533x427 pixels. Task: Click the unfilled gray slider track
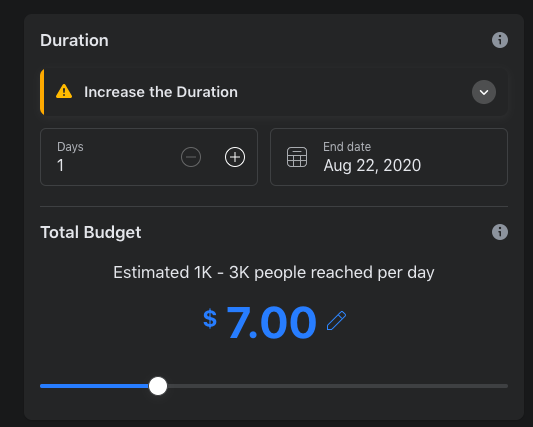338,386
